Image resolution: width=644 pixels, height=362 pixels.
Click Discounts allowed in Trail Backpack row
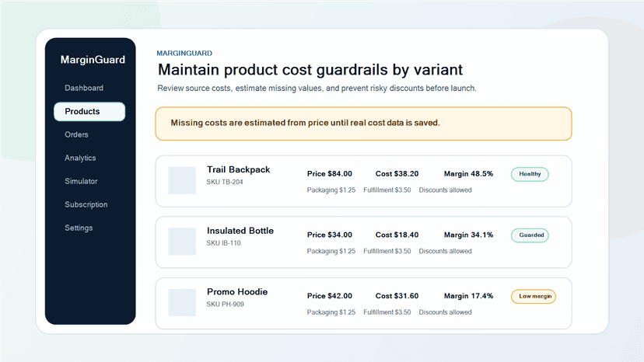point(445,190)
